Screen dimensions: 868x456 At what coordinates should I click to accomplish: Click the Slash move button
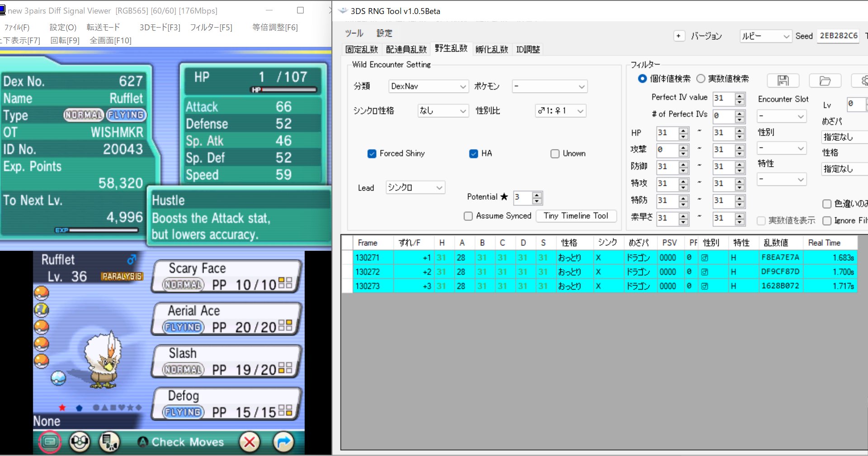click(226, 362)
